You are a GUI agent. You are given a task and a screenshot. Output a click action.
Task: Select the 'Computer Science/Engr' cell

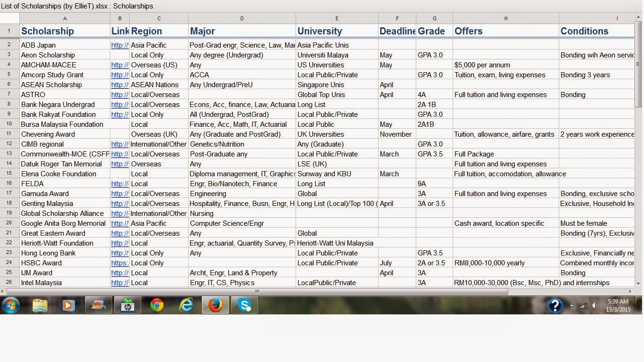click(x=242, y=223)
